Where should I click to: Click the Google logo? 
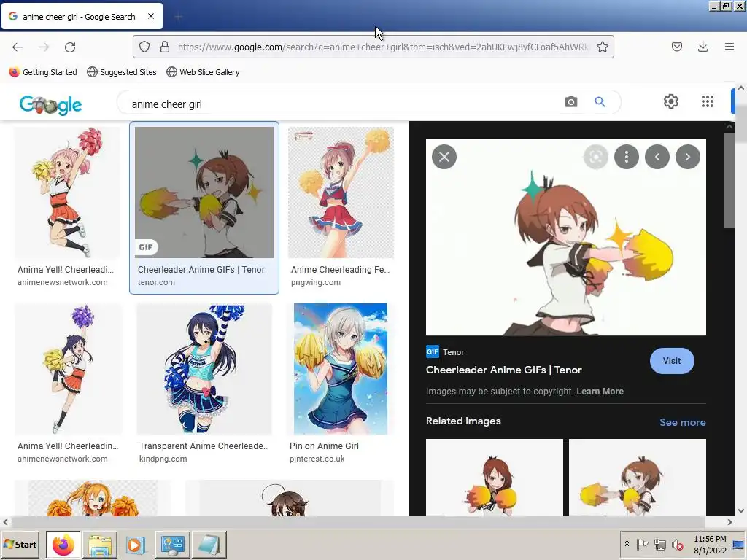click(50, 104)
